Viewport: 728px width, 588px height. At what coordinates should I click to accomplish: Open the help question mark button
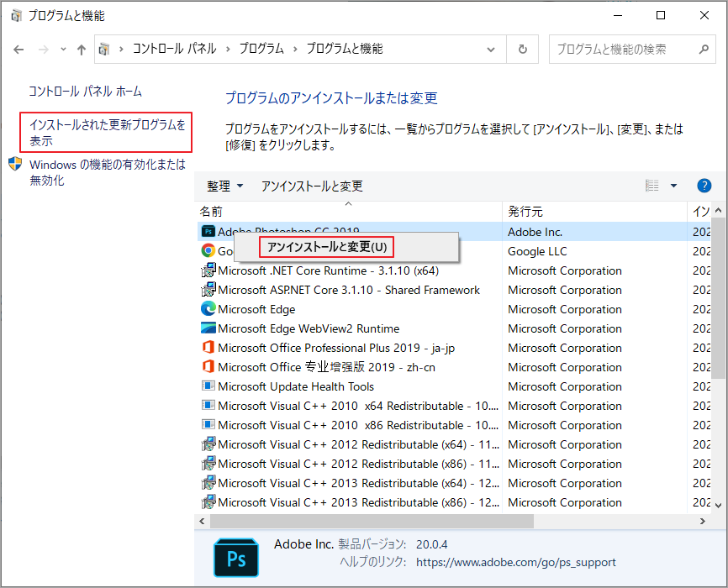point(704,186)
